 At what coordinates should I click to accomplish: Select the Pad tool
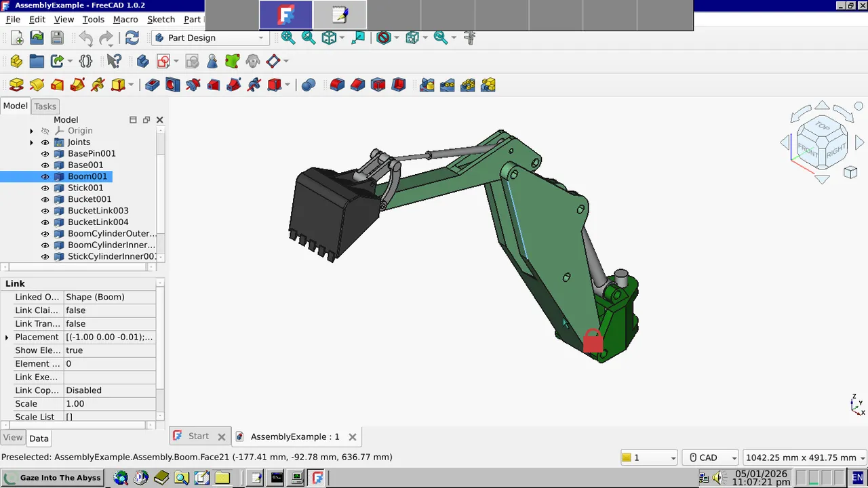coord(16,84)
